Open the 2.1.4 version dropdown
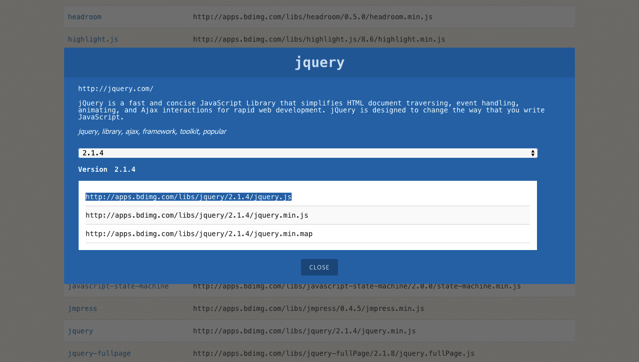Screen dimensions: 639x362 point(308,153)
